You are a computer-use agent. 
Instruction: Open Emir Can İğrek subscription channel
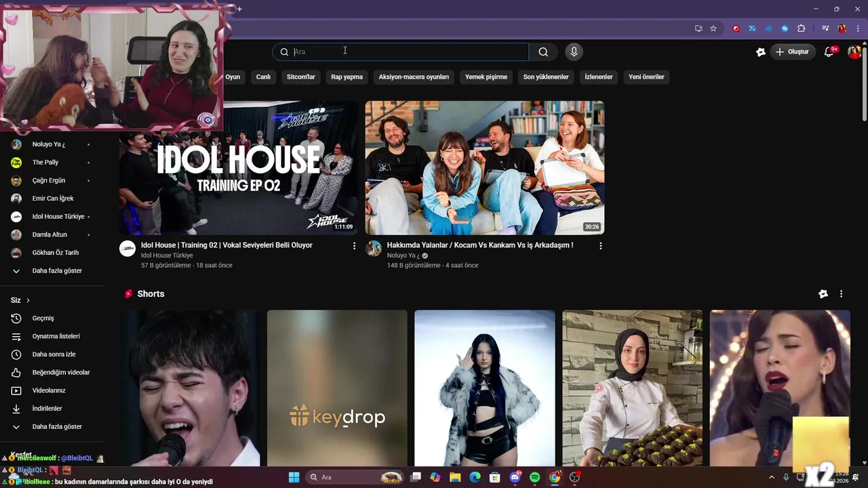tap(52, 199)
